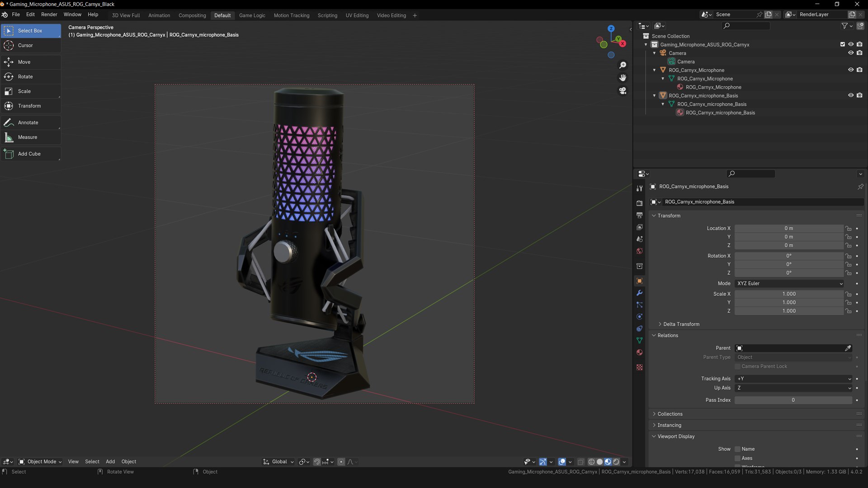This screenshot has width=868, height=488.
Task: Click the zoom magnifier viewport icon
Action: [x=623, y=66]
